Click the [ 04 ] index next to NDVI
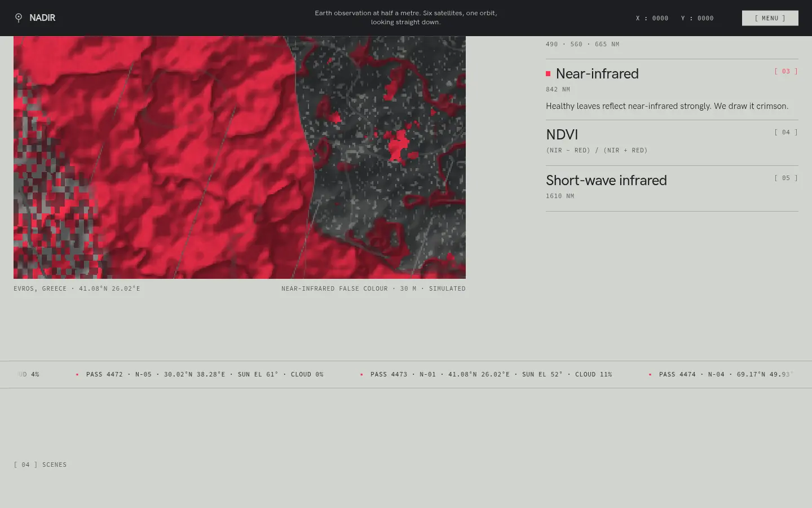Image resolution: width=812 pixels, height=508 pixels. click(786, 132)
